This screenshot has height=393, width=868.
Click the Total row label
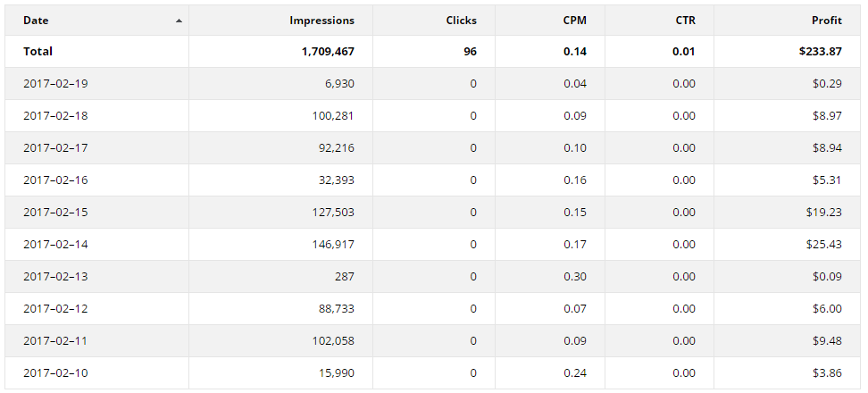pos(38,52)
